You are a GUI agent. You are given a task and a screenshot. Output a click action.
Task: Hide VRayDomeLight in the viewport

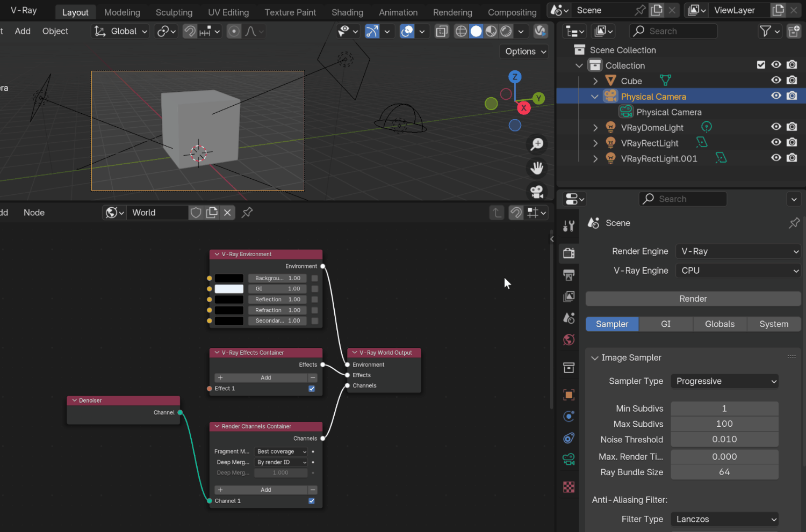(x=776, y=127)
